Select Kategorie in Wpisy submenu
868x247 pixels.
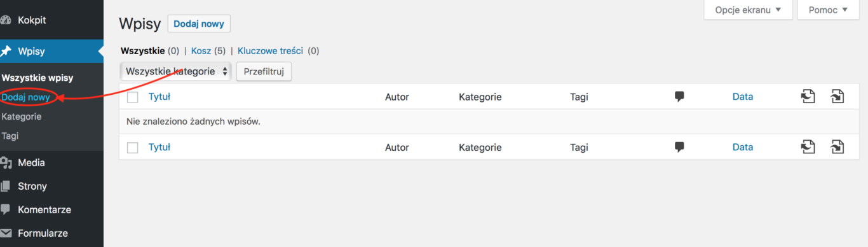tap(22, 116)
